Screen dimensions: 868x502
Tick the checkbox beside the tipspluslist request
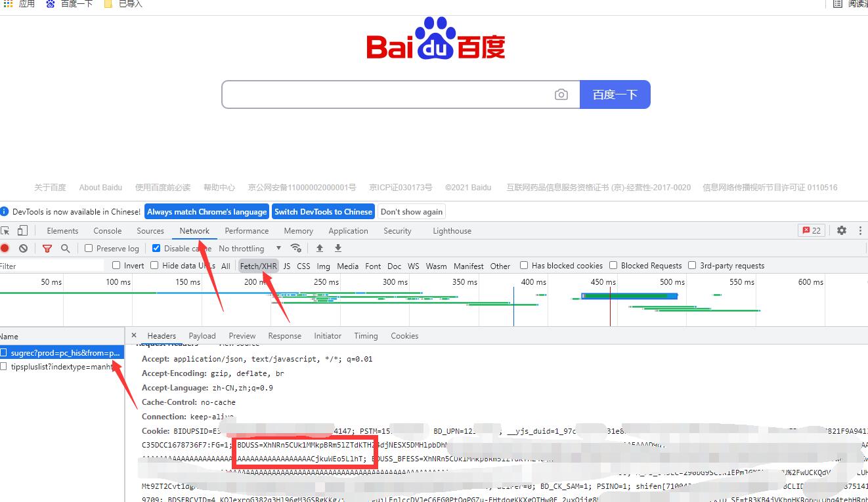tap(3, 367)
